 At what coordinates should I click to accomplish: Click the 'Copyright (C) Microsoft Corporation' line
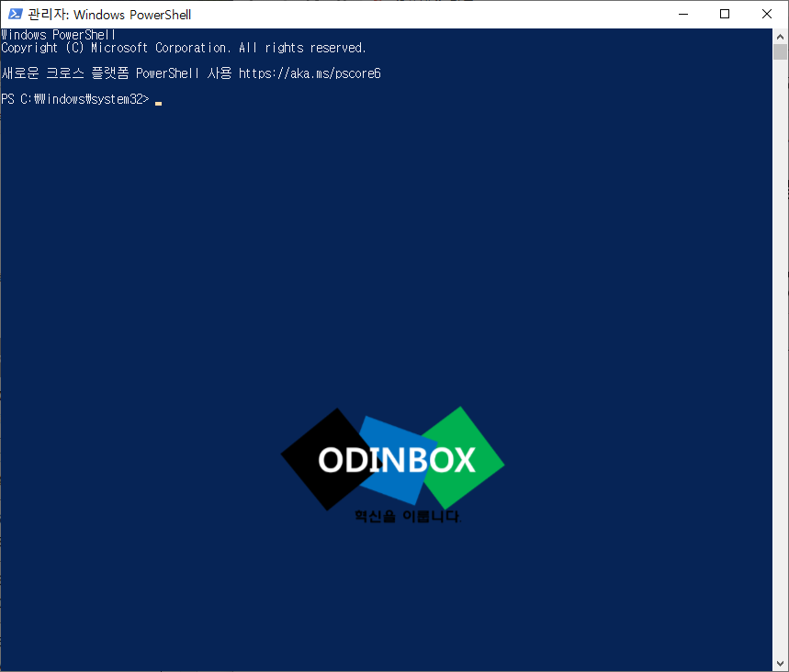tap(183, 48)
